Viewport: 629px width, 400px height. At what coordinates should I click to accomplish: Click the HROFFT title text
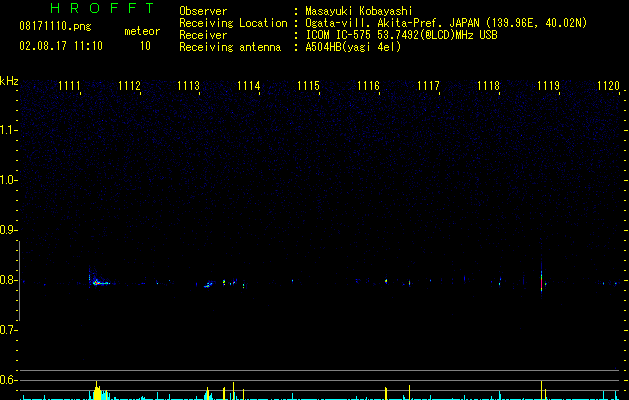coord(103,8)
